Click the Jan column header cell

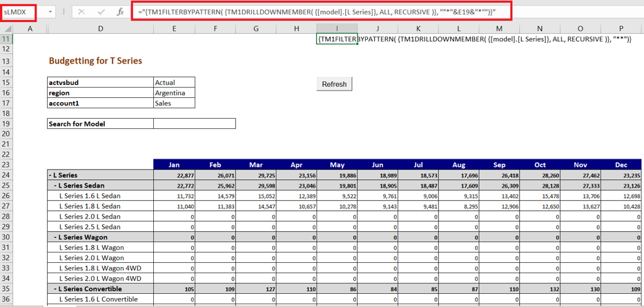[174, 165]
